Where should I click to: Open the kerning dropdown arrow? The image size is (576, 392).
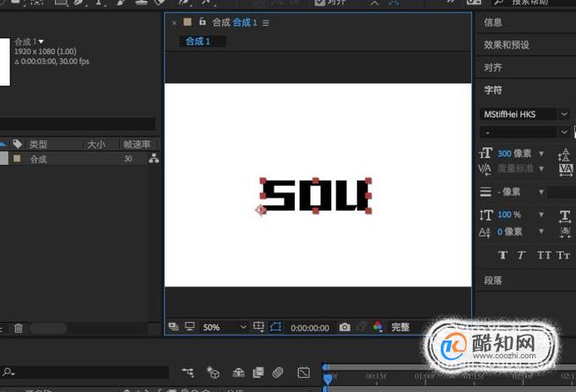(x=541, y=169)
